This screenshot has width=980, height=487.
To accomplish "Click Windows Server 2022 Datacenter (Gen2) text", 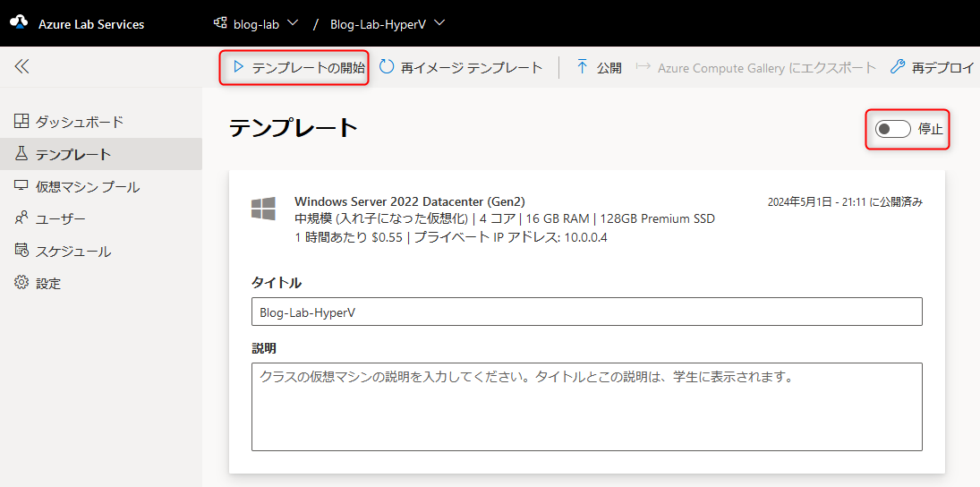I will tap(410, 202).
